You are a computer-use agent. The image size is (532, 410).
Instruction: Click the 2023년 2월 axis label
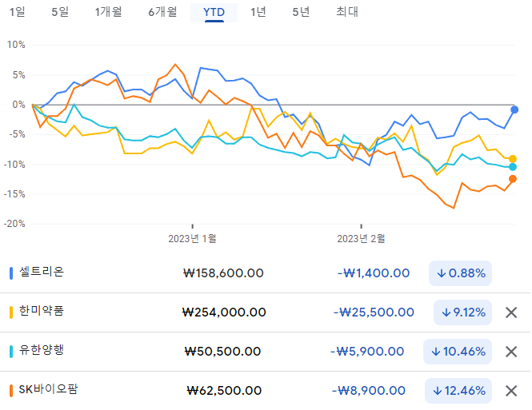tap(361, 238)
